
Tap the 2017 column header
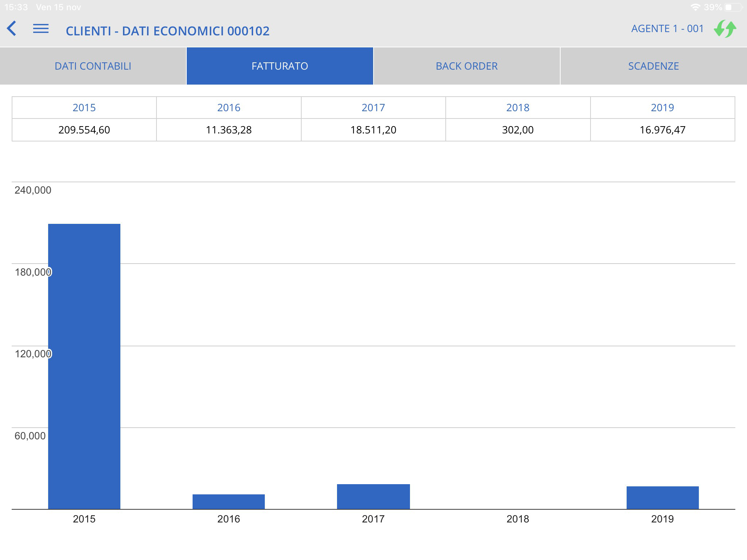[373, 108]
